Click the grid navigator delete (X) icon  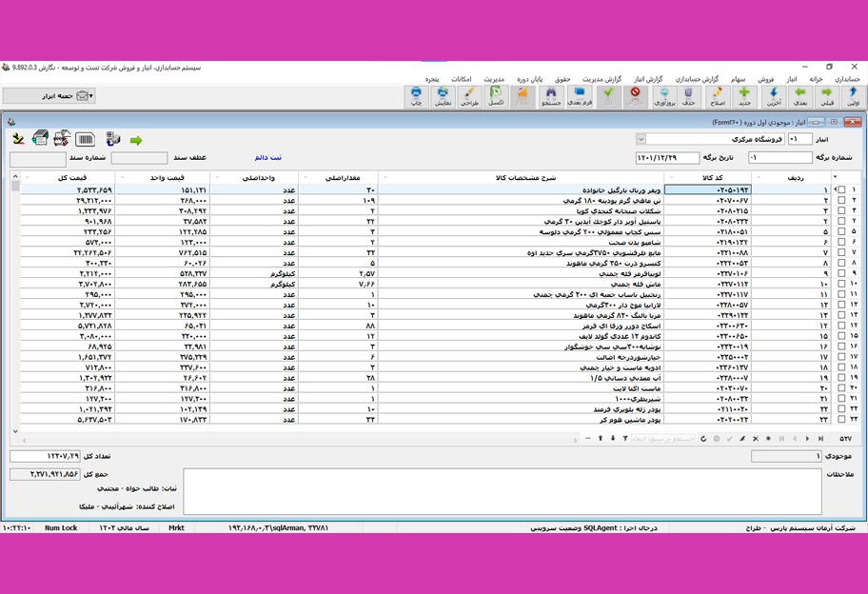755,439
